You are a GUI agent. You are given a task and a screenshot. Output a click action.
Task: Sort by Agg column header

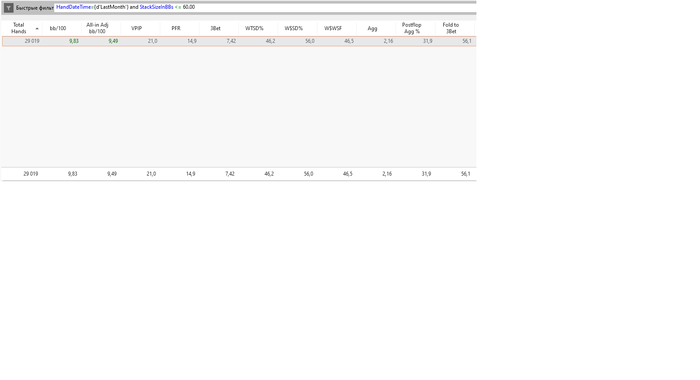(372, 28)
